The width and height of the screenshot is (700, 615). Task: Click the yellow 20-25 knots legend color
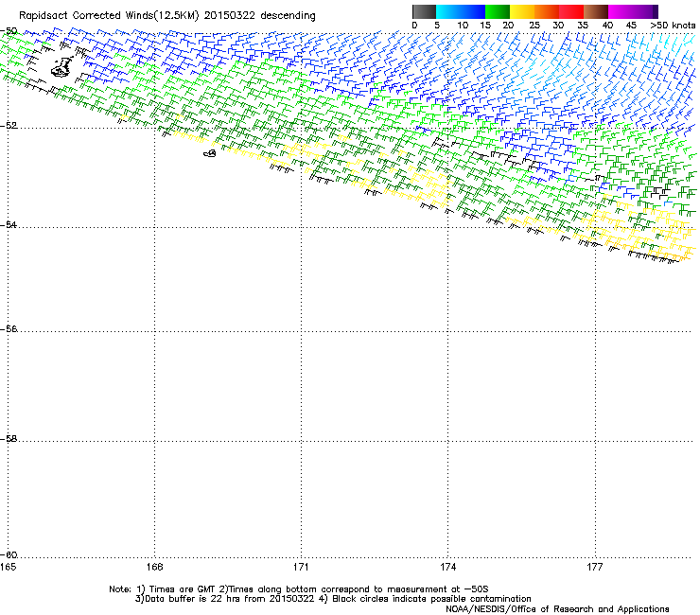[522, 11]
